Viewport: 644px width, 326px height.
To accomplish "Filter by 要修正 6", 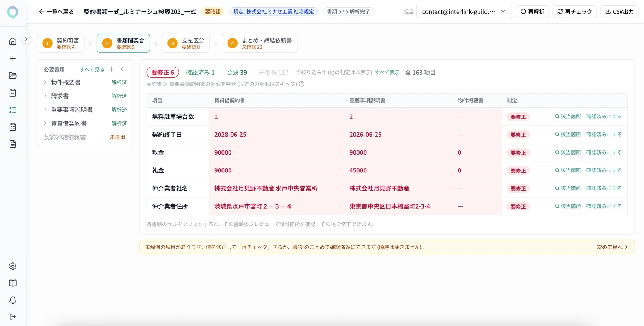I will [x=162, y=73].
